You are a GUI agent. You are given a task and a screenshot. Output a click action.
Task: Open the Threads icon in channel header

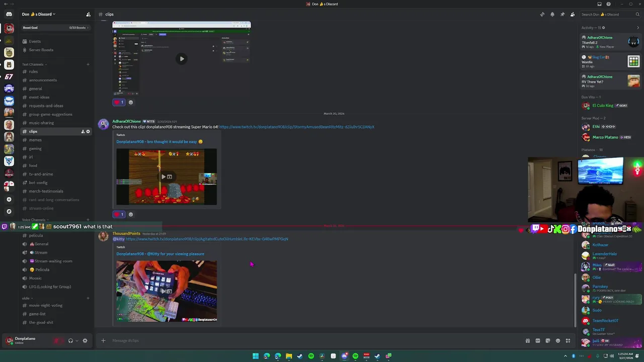point(542,14)
